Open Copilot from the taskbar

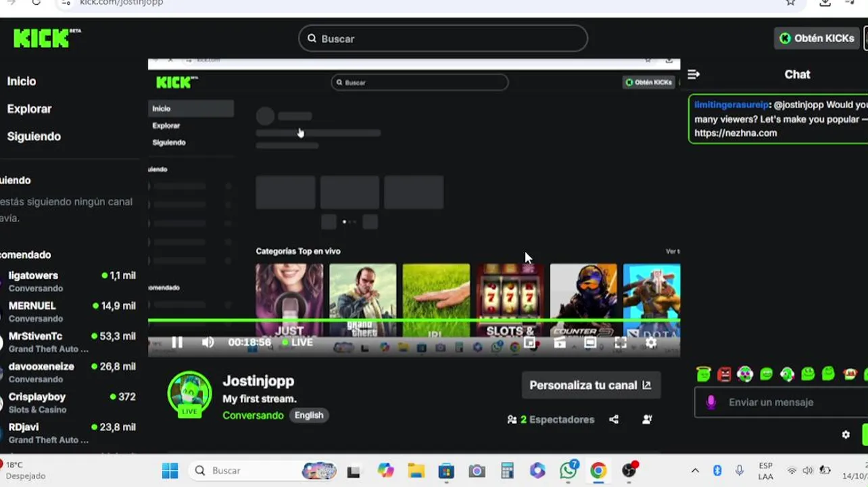click(x=386, y=471)
